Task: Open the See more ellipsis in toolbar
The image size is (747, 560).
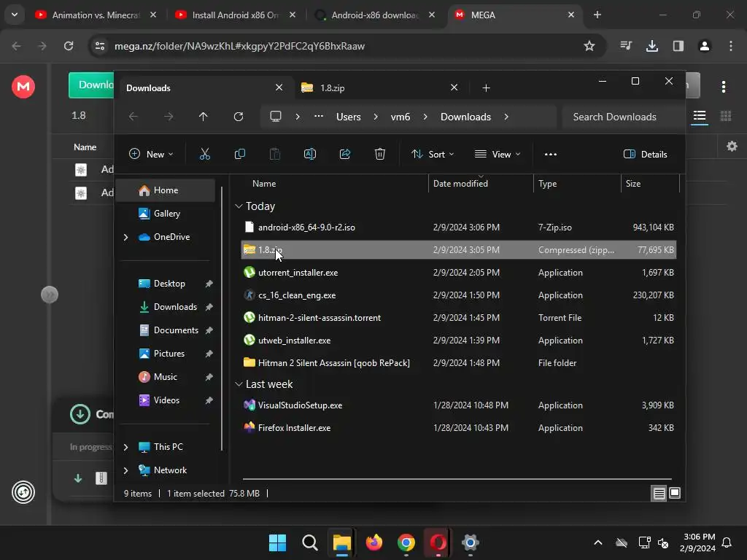Action: click(550, 154)
